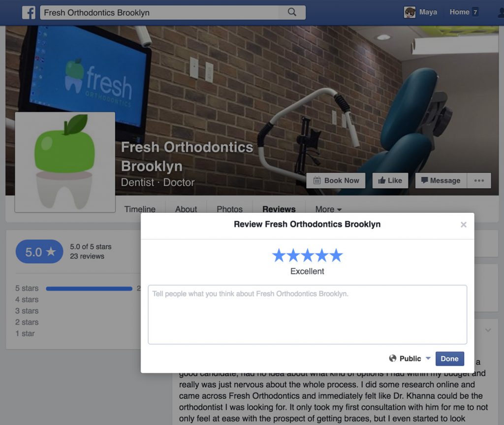Click the 5 stars rating bar
Screen dimensions: 504x425
click(x=89, y=289)
